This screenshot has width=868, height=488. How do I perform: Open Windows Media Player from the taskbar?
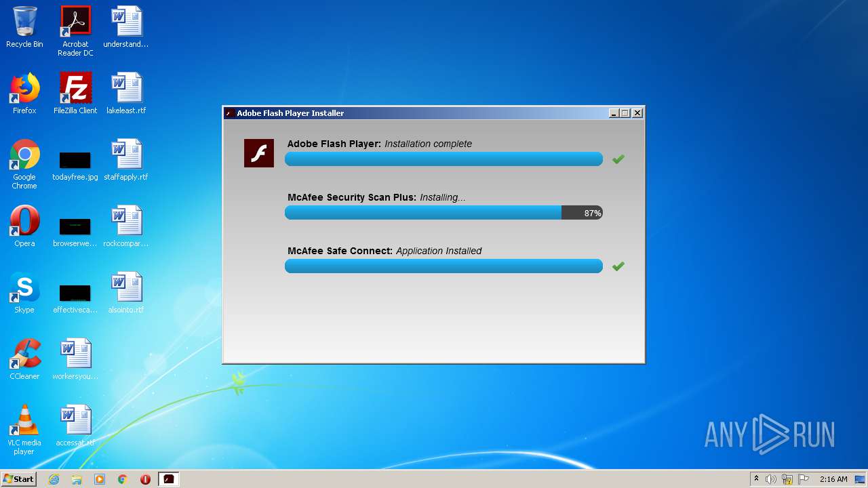tap(100, 479)
